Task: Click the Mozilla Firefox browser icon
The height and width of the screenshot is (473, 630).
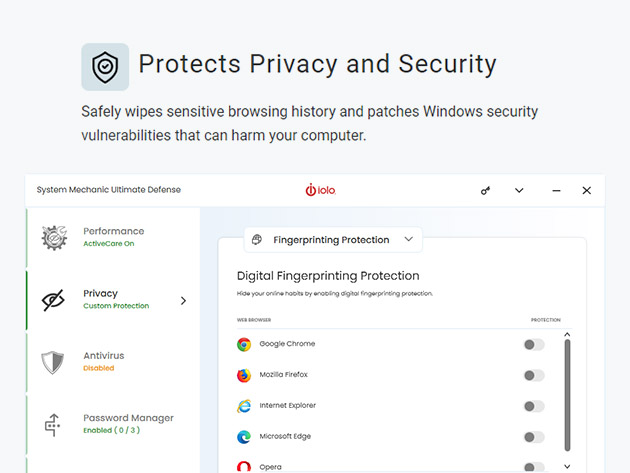Action: point(244,375)
